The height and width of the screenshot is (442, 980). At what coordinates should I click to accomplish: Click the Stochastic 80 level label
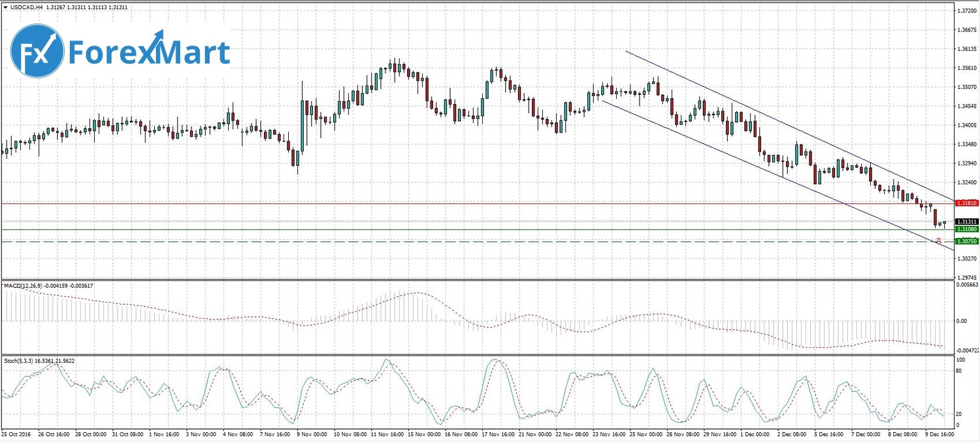point(960,371)
